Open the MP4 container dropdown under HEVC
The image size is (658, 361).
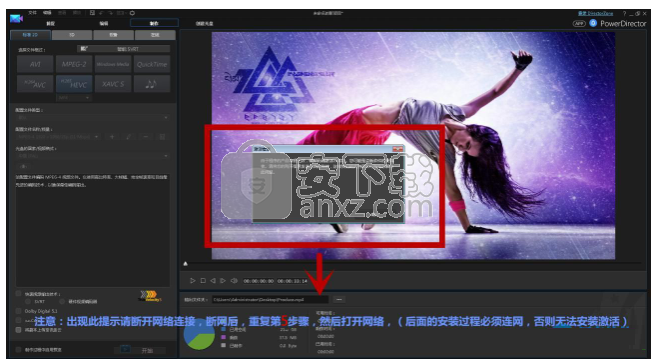tap(74, 98)
